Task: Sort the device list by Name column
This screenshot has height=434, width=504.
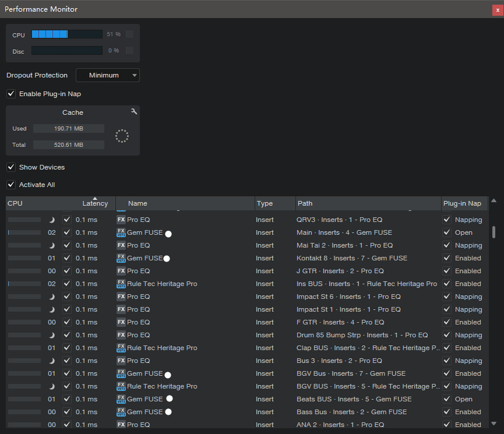Action: 138,203
